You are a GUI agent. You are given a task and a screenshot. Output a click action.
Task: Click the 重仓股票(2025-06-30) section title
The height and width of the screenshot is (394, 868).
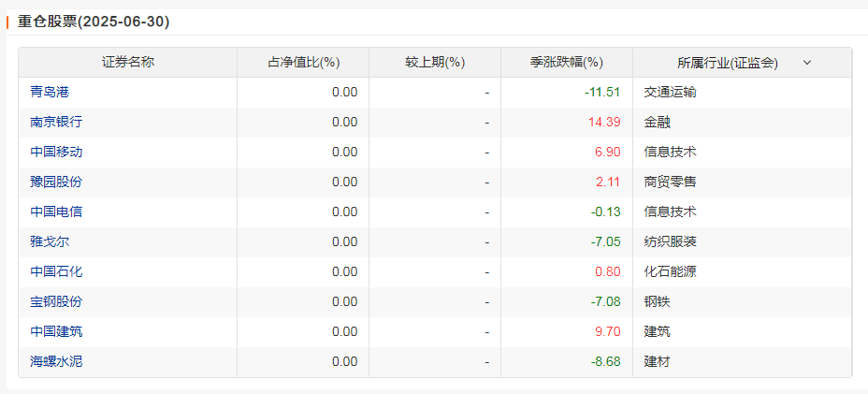point(94,22)
